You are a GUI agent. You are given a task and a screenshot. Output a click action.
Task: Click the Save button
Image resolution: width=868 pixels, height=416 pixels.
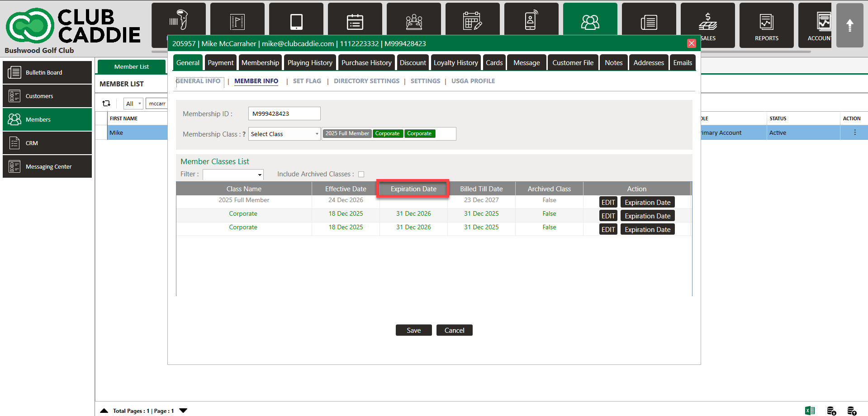(x=413, y=330)
